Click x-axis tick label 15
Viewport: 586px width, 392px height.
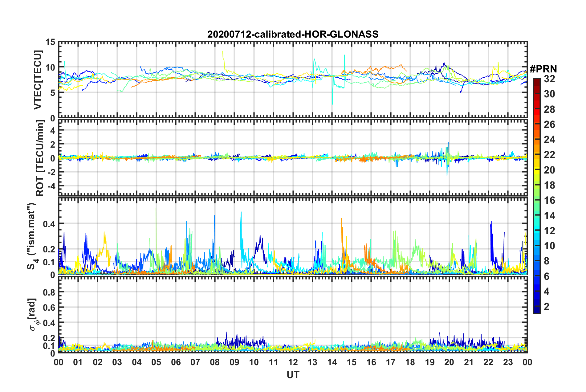click(x=352, y=362)
